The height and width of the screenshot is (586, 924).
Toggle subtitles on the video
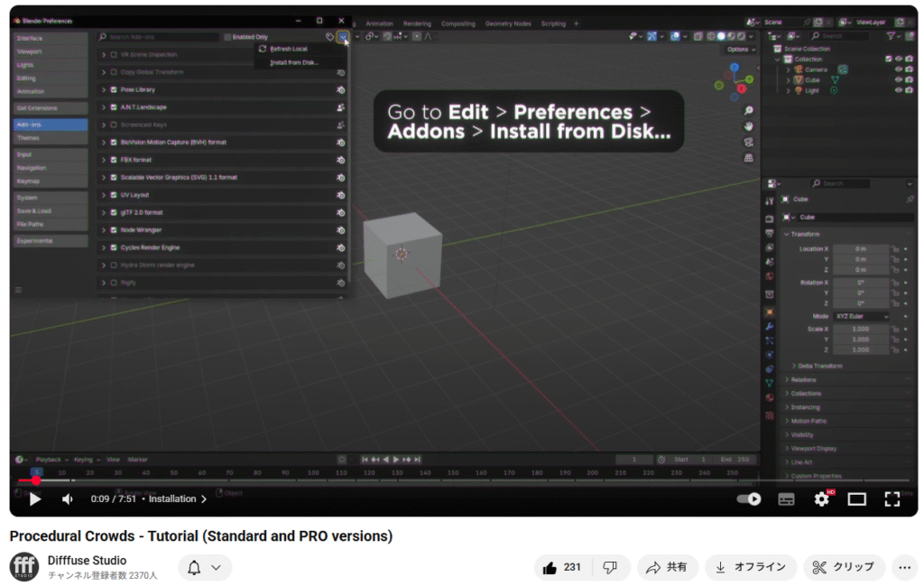point(786,498)
